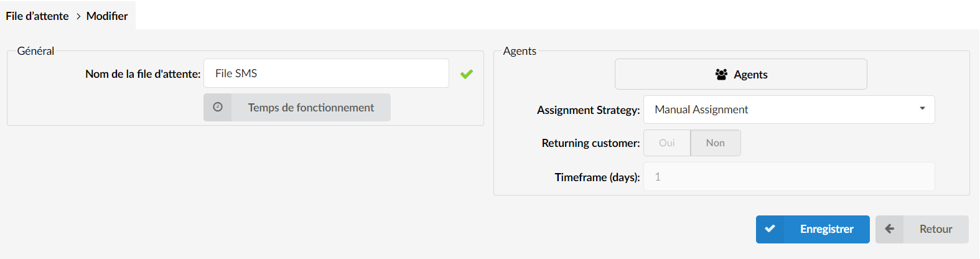Select the Manual Assignment combo box text
980x259 pixels.
point(701,110)
